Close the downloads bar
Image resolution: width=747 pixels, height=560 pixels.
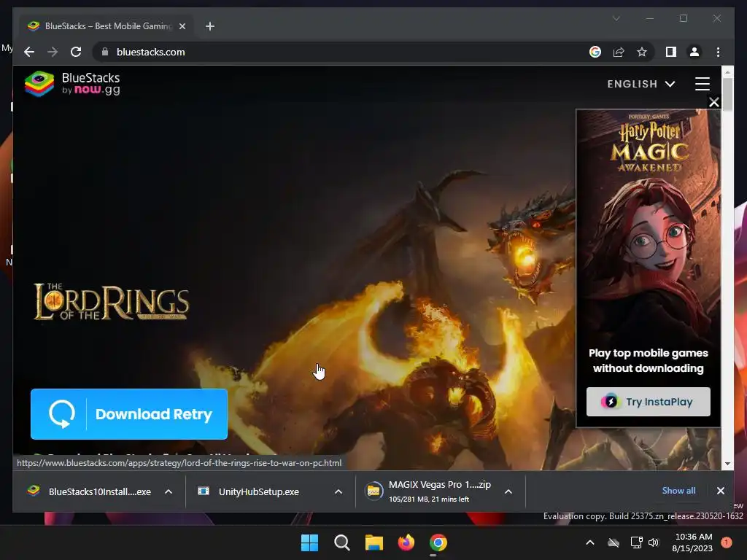720,491
